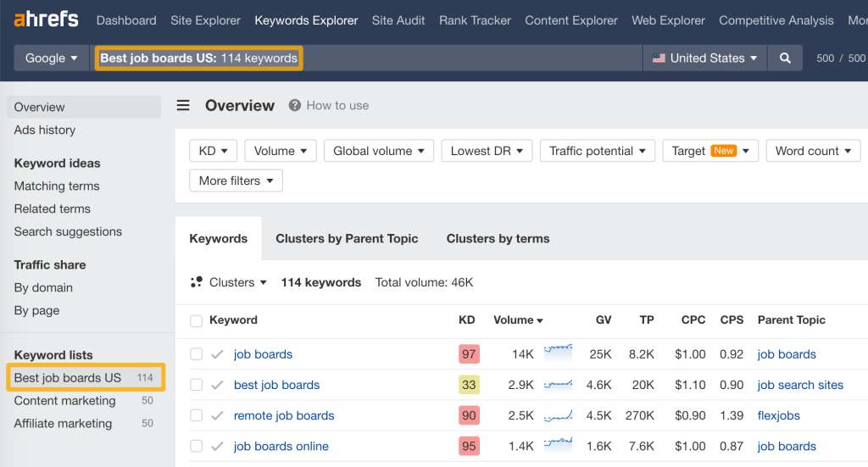868x467 pixels.
Task: Open Matching terms in the sidebar
Action: click(57, 186)
